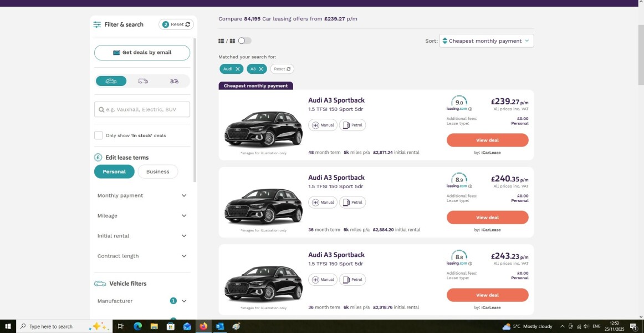The width and height of the screenshot is (644, 333).
Task: Click Manual tag on £240.35 deal
Action: pyautogui.click(x=323, y=202)
